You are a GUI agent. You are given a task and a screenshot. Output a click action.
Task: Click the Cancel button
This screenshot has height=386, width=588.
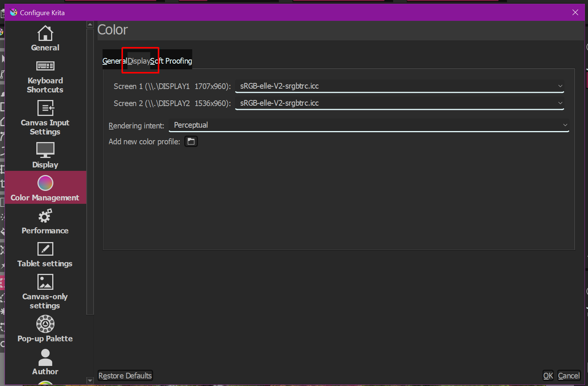tap(569, 375)
